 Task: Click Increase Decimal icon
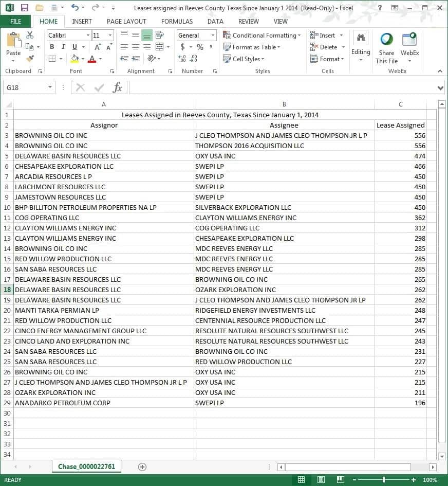(x=182, y=58)
